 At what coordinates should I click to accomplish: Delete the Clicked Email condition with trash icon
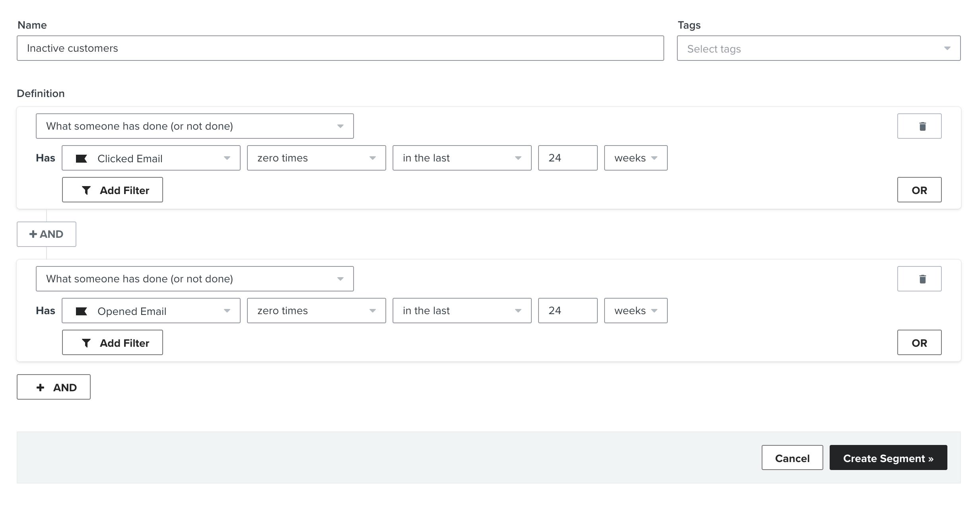pos(919,126)
